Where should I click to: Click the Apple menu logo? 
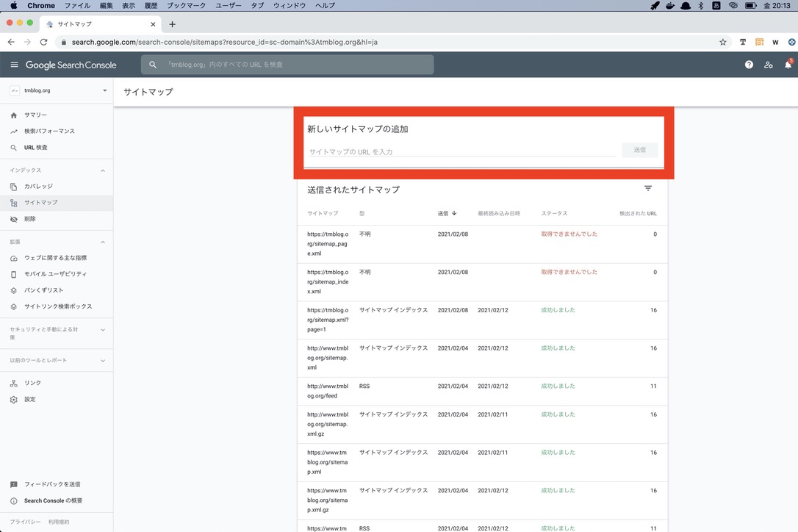coord(14,6)
